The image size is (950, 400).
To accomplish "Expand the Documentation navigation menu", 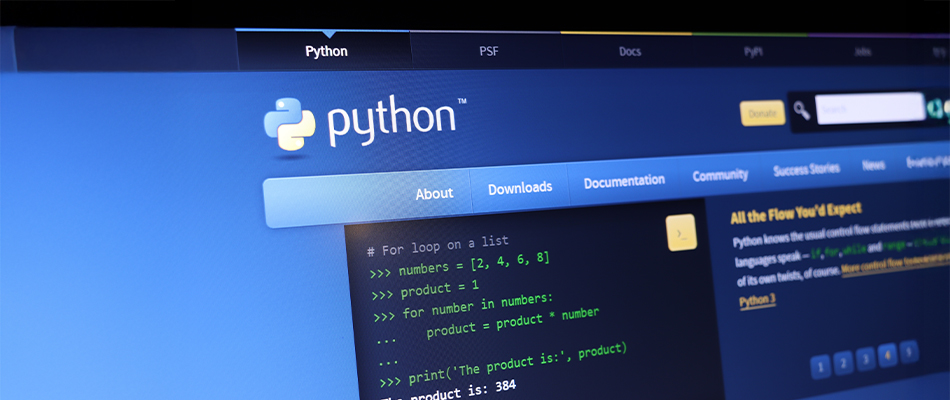I will click(624, 181).
